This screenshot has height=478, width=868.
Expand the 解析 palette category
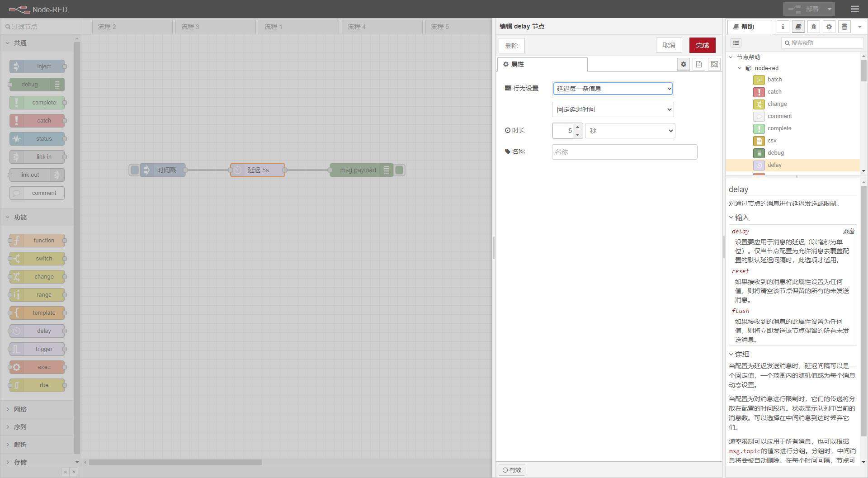click(x=37, y=445)
